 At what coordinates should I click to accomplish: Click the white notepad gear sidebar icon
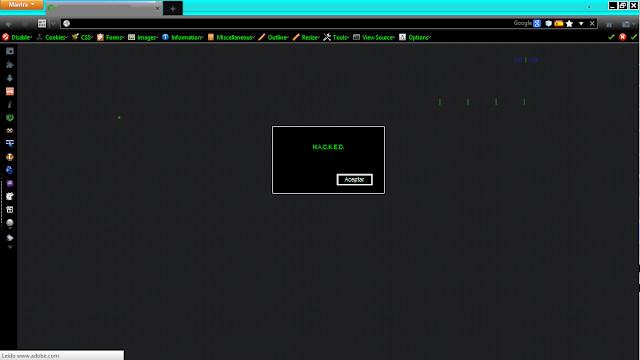10,196
